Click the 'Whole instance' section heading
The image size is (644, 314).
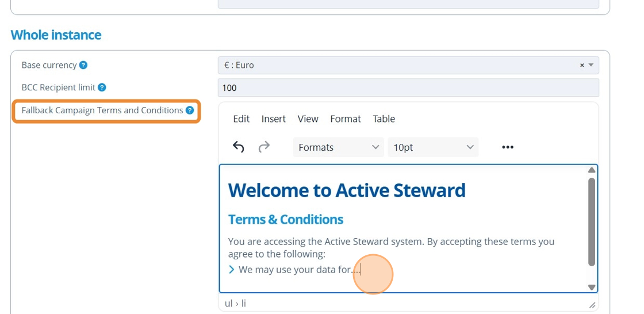click(56, 35)
